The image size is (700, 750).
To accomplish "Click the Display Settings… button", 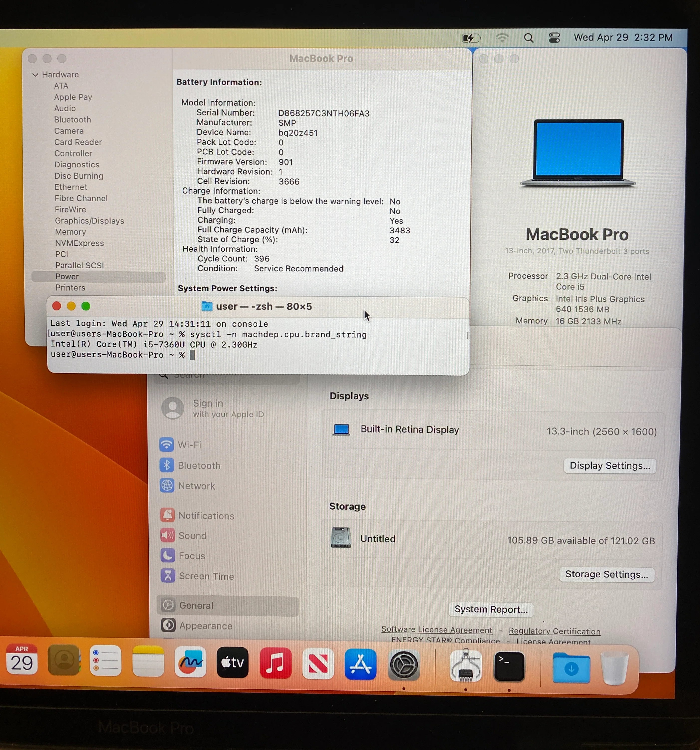I will [x=610, y=466].
